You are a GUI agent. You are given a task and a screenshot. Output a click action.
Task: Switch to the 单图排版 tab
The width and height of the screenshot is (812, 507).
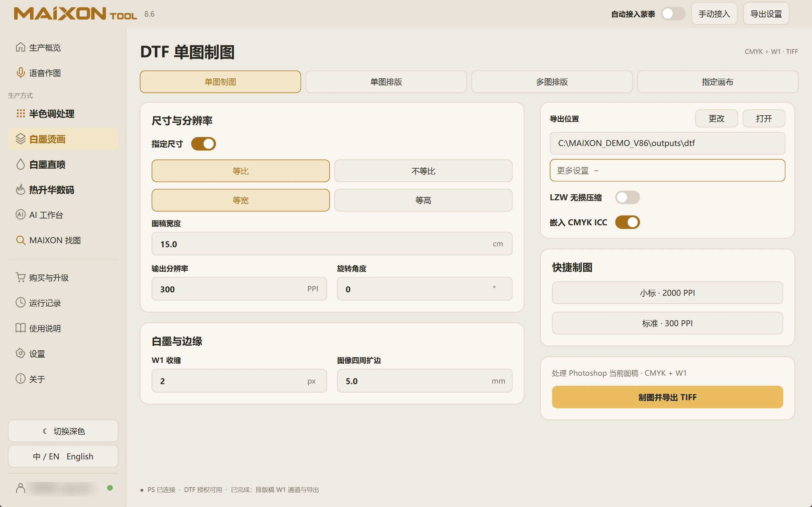click(386, 82)
